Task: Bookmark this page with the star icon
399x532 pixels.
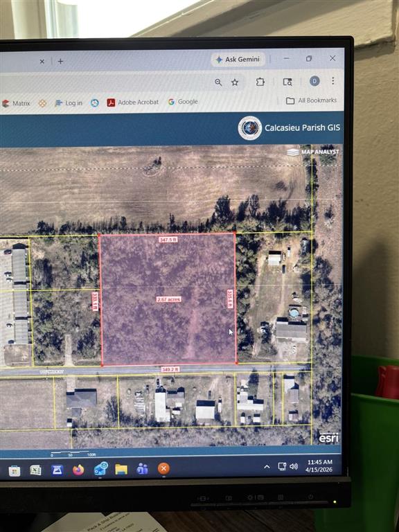Action: click(235, 82)
